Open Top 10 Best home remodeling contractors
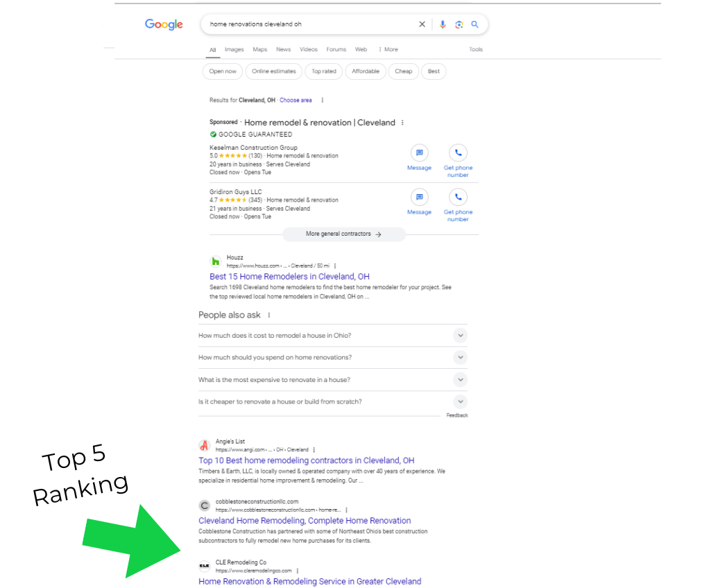Viewport: 709px width, 588px height. pyautogui.click(x=306, y=460)
